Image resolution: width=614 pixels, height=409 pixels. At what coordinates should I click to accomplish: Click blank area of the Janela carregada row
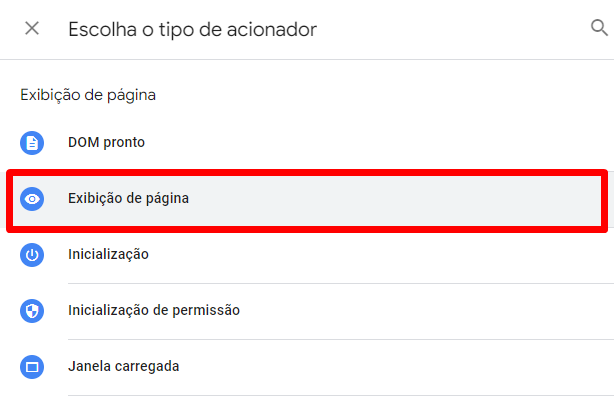[392, 367]
